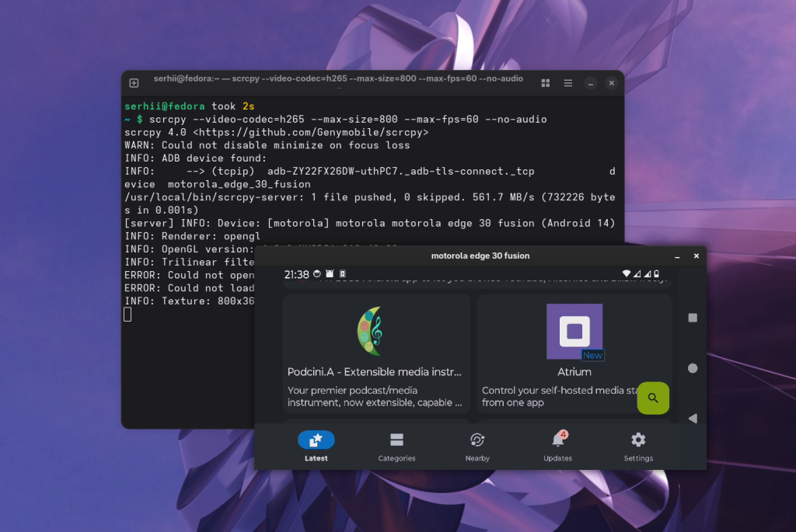Click the Podcini.A description text
This screenshot has width=796, height=532.
375,397
